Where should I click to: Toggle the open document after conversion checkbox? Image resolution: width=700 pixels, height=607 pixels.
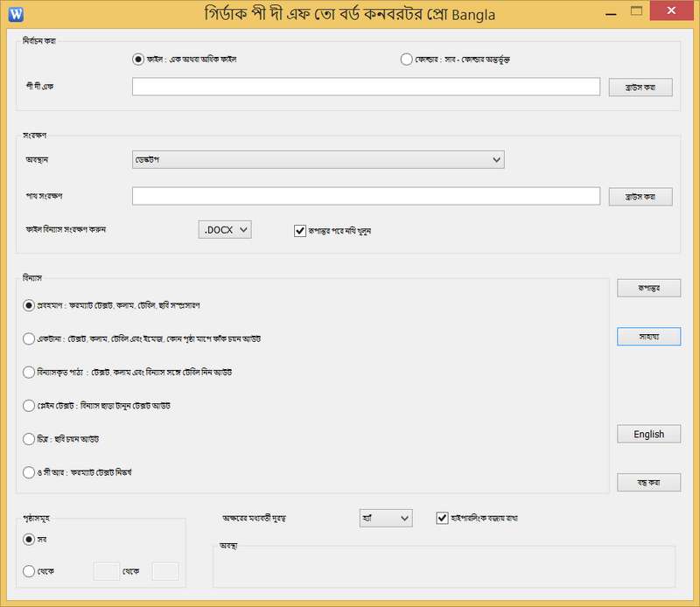[300, 231]
